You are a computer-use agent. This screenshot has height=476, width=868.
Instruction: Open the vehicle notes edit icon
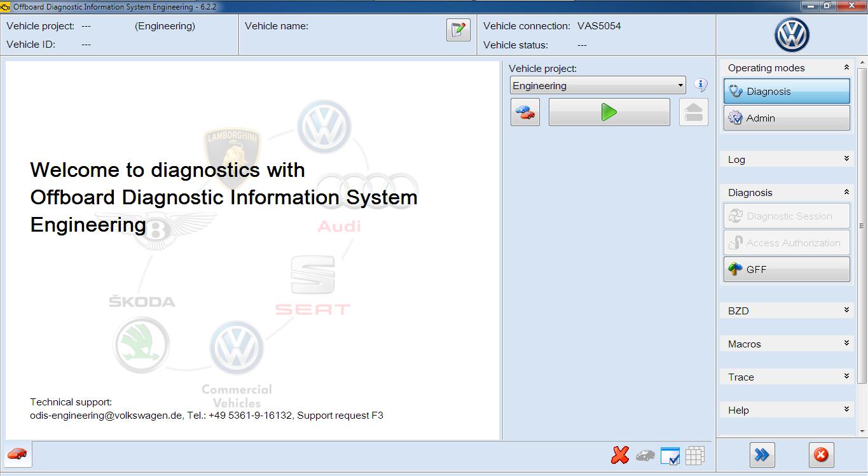458,30
